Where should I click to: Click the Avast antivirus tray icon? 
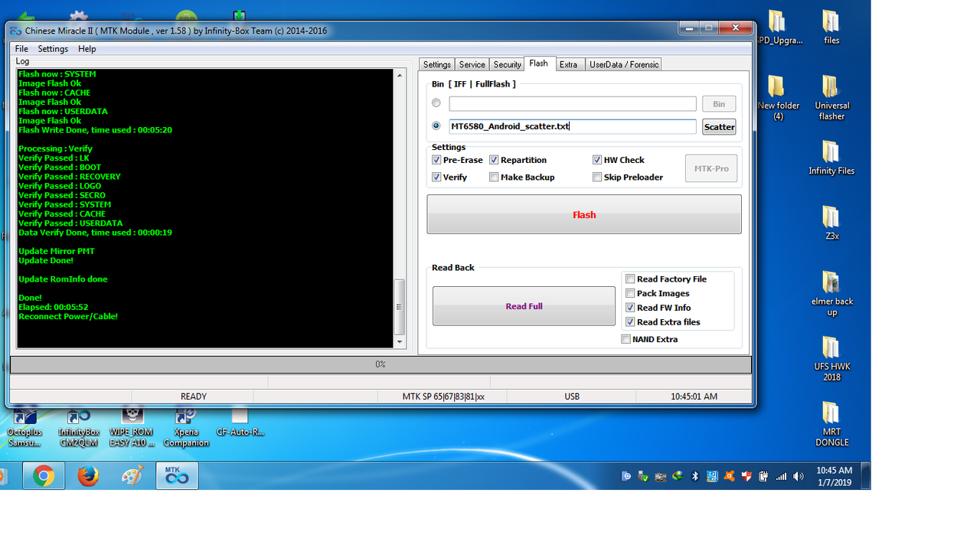(729, 476)
